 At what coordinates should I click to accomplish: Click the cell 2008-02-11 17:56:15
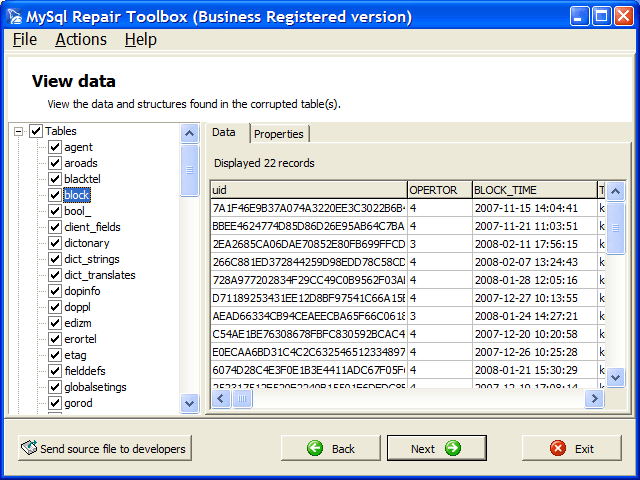535,244
